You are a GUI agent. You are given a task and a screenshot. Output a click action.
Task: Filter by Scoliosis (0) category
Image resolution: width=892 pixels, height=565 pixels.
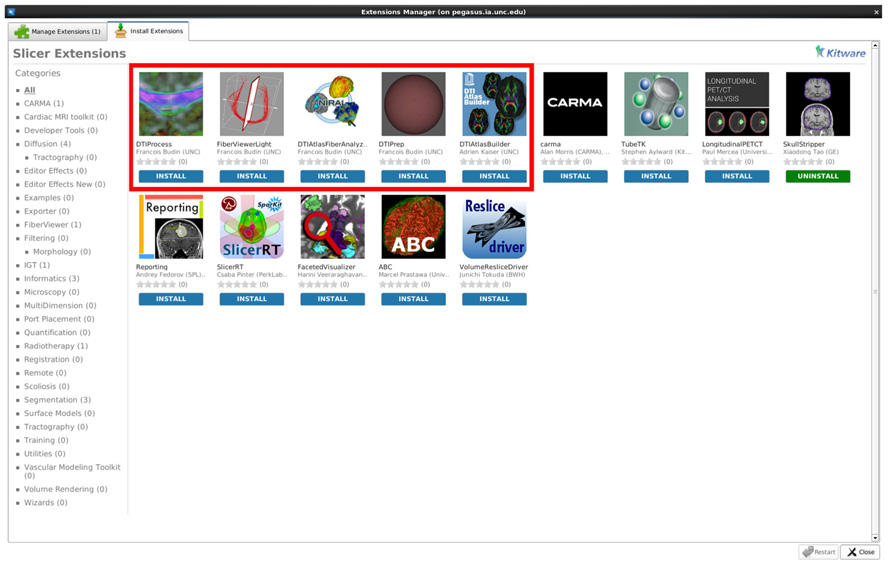(47, 386)
